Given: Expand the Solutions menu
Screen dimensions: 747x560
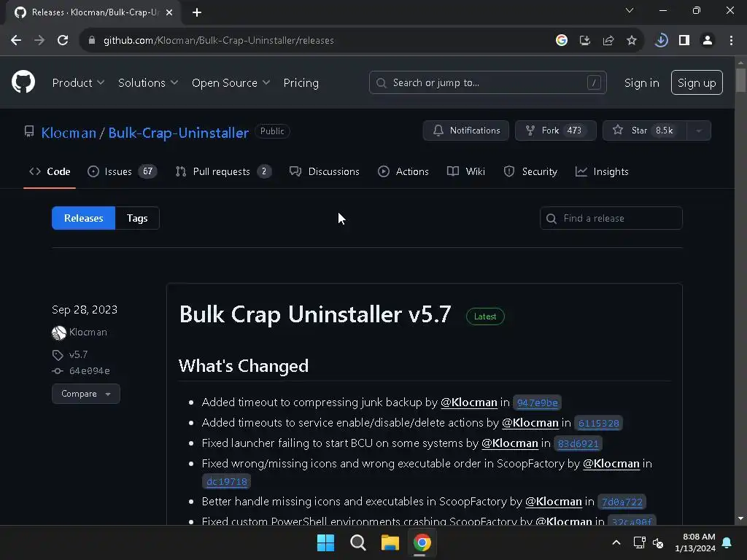Looking at the screenshot, I should pos(148,83).
